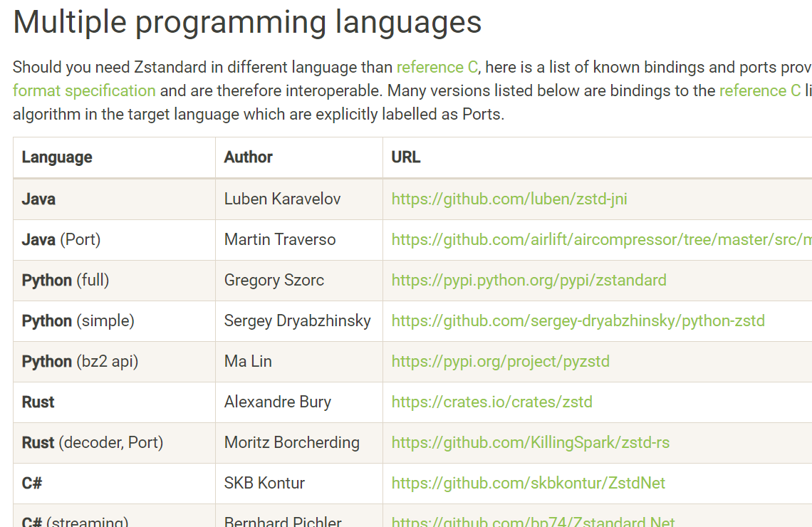The image size is (812, 527).
Task: Click the 'Multiple programming languages' heading
Action: [x=247, y=23]
